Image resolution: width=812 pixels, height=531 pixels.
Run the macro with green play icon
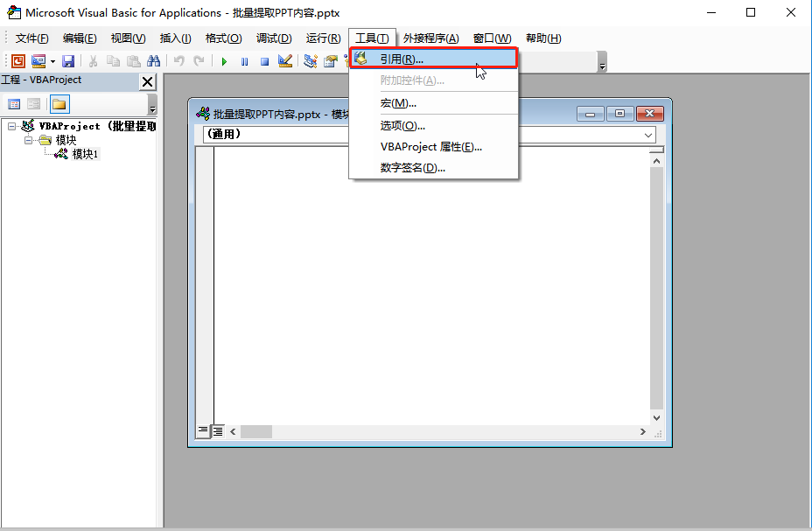tap(224, 61)
